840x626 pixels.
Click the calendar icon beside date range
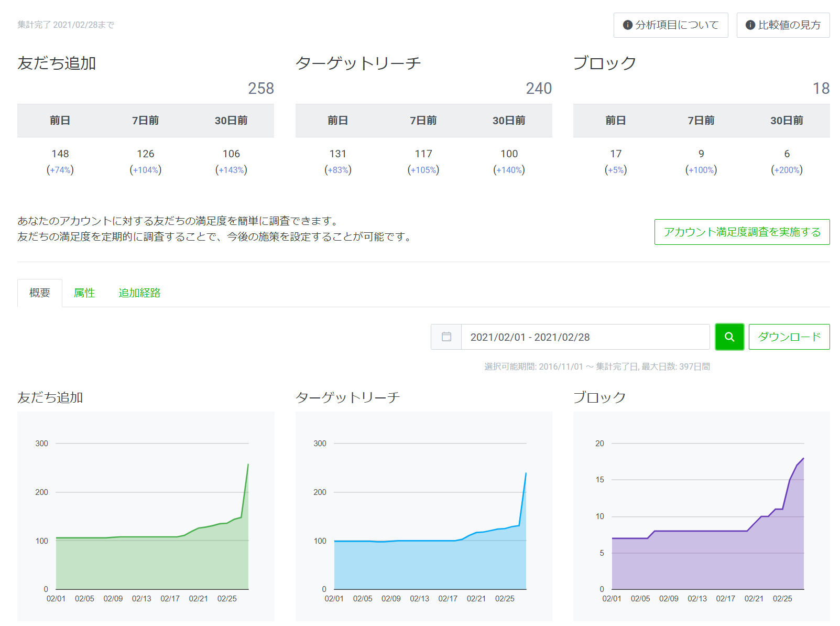coord(446,337)
